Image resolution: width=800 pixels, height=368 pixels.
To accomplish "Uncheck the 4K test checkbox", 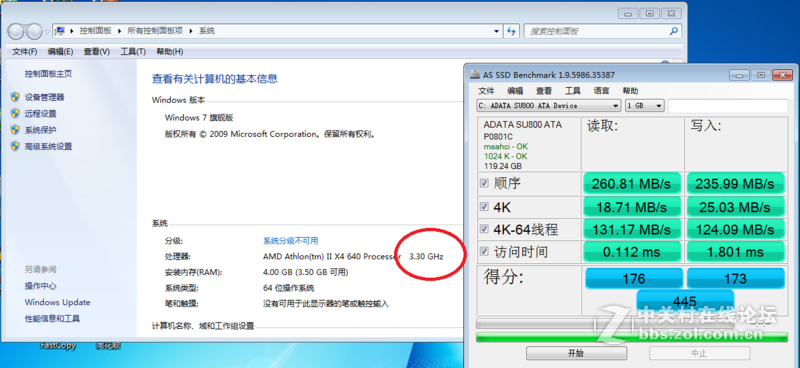I will [484, 207].
